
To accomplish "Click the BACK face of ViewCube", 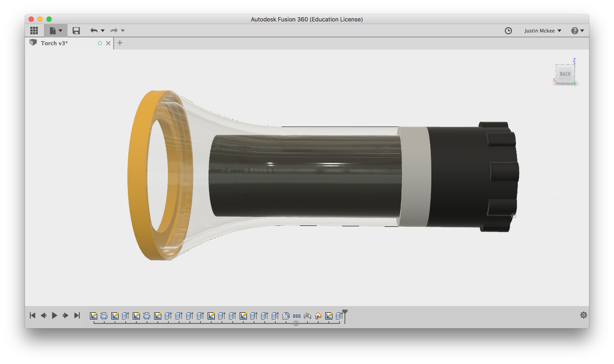I will coord(565,74).
